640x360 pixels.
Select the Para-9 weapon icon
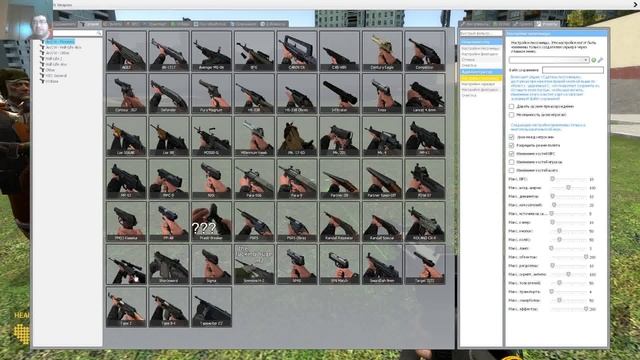click(x=297, y=179)
